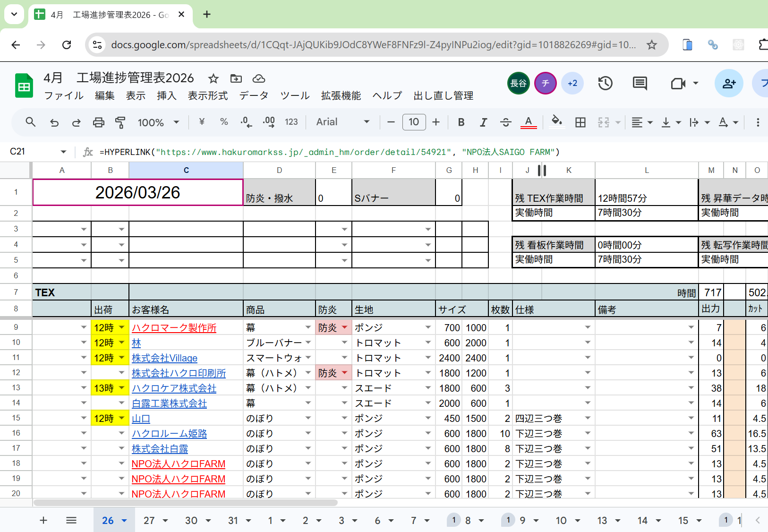Viewport: 768px width, 532px height.
Task: Open the ファイル menu
Action: 64,95
